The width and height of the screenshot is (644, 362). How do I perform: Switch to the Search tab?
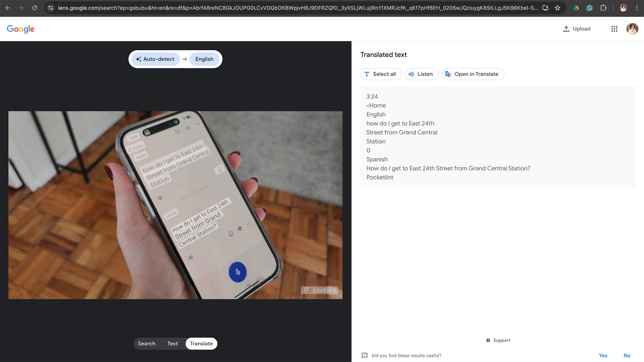click(x=147, y=343)
